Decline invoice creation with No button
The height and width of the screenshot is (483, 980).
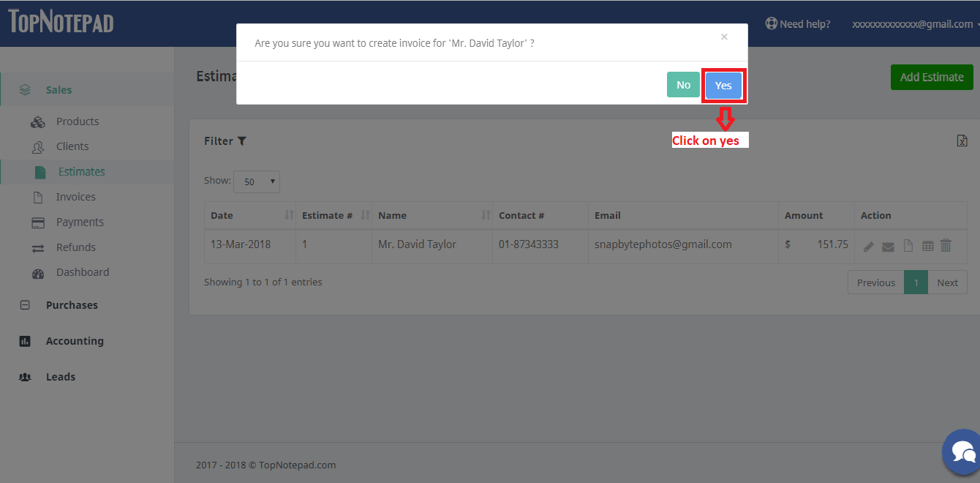[x=683, y=85]
